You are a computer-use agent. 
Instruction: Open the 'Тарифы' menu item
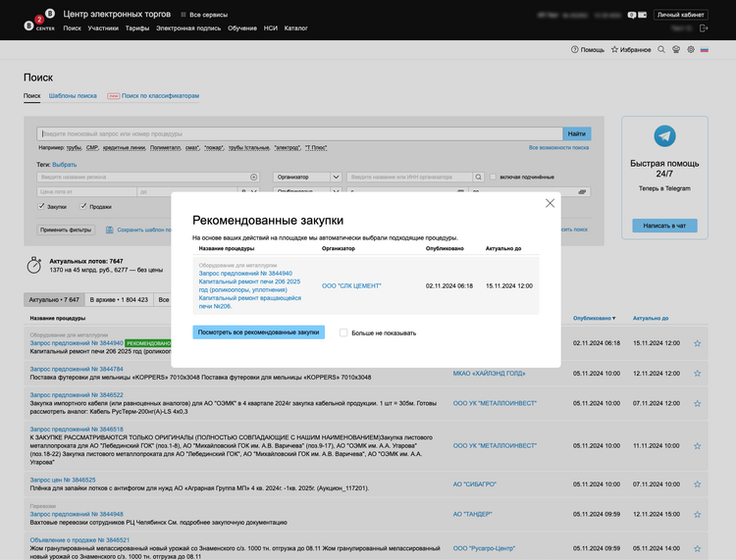pyautogui.click(x=136, y=29)
